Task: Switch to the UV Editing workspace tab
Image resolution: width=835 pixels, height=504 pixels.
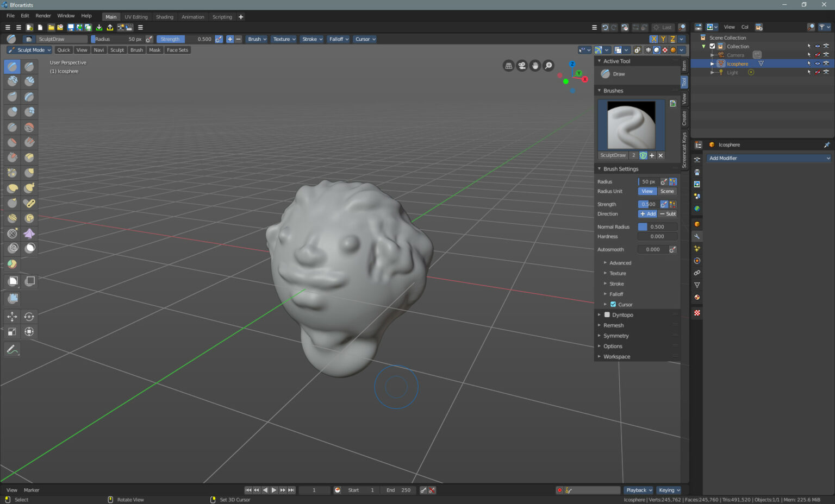Action: [x=136, y=17]
